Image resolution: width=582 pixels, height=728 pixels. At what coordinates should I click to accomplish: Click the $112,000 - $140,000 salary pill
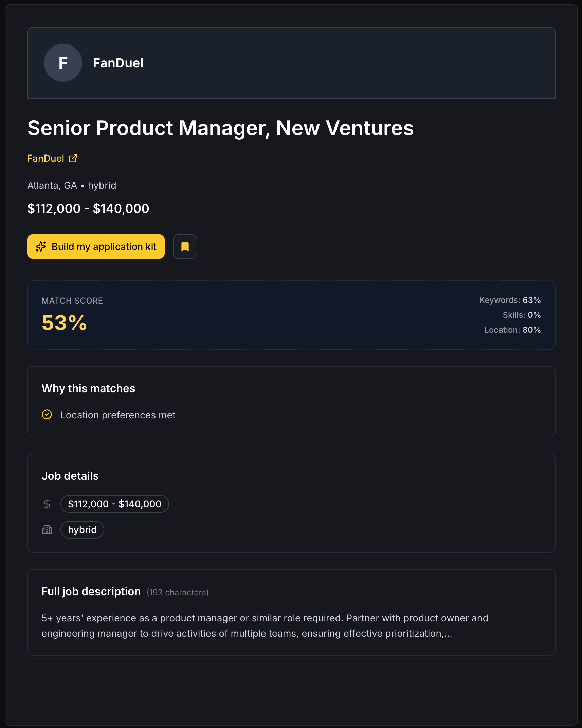(x=114, y=504)
